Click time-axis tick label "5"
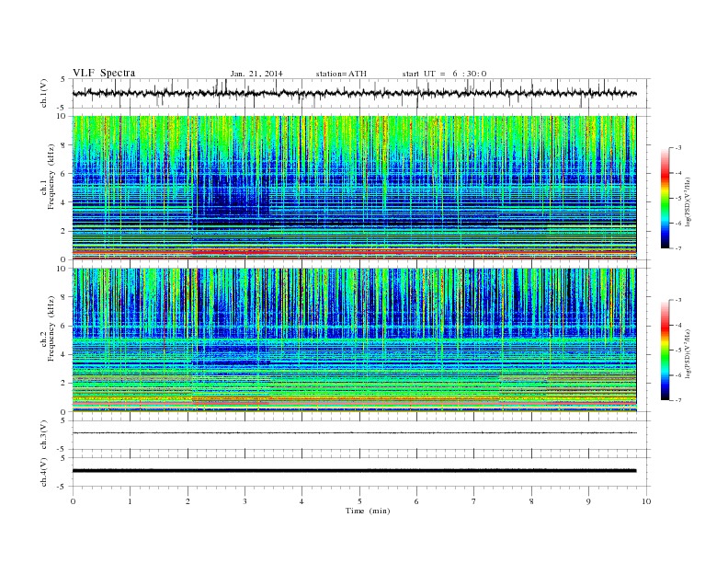This screenshot has height=563, width=728. click(x=359, y=501)
